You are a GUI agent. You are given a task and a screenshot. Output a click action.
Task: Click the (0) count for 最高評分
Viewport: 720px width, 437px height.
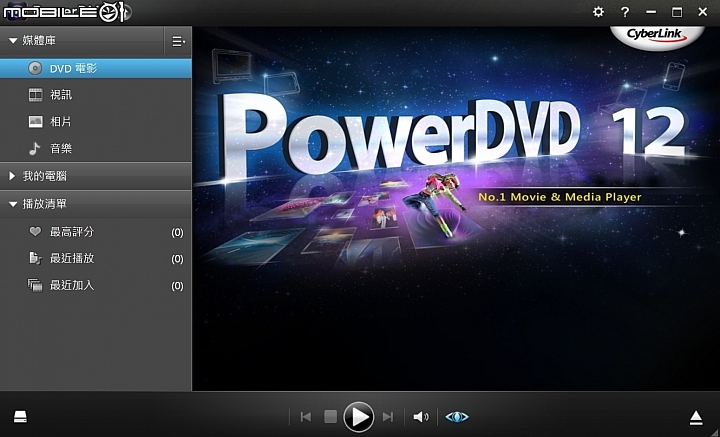(177, 233)
